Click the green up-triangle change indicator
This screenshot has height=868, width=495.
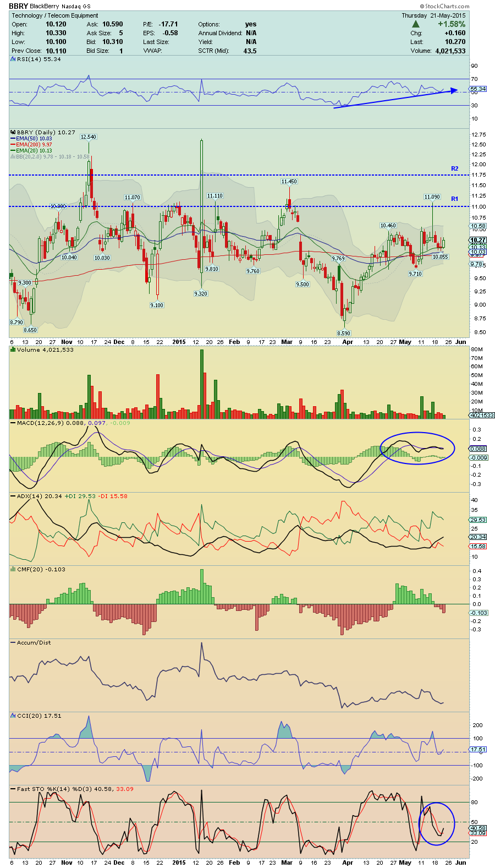click(x=416, y=24)
